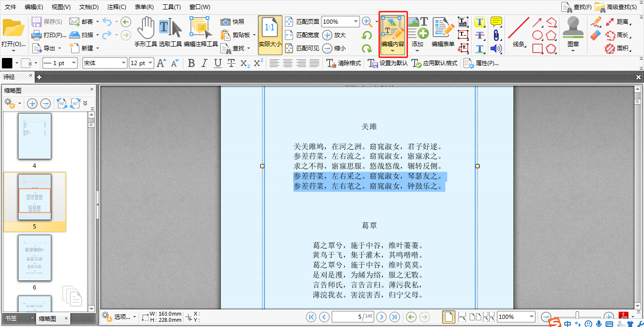Open the font name 宋体 dropdown
This screenshot has height=327, width=644.
coord(124,63)
